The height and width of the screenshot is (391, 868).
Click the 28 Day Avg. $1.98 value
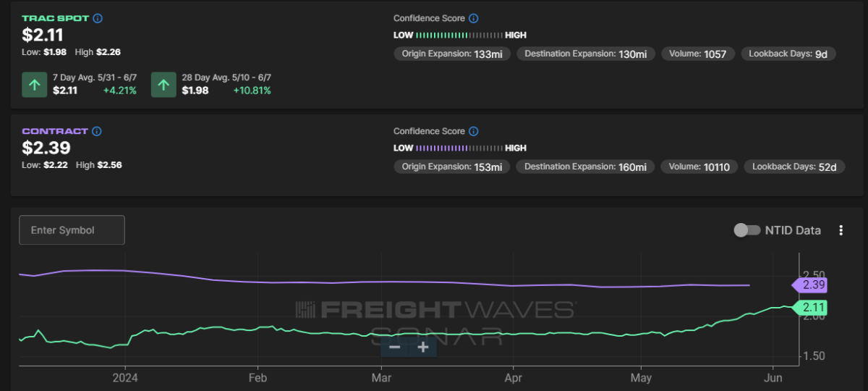(195, 91)
